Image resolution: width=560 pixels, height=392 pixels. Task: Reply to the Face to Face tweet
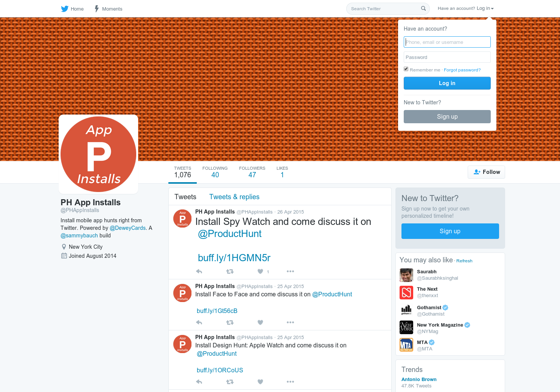click(x=199, y=322)
